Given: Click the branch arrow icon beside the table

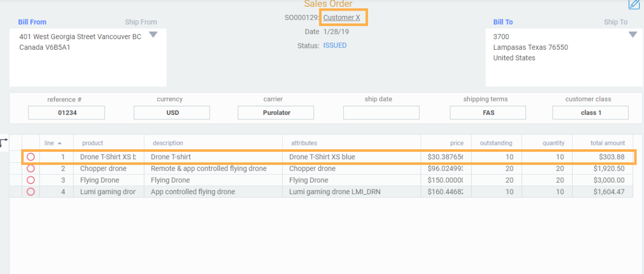Looking at the screenshot, I should 4,142.
